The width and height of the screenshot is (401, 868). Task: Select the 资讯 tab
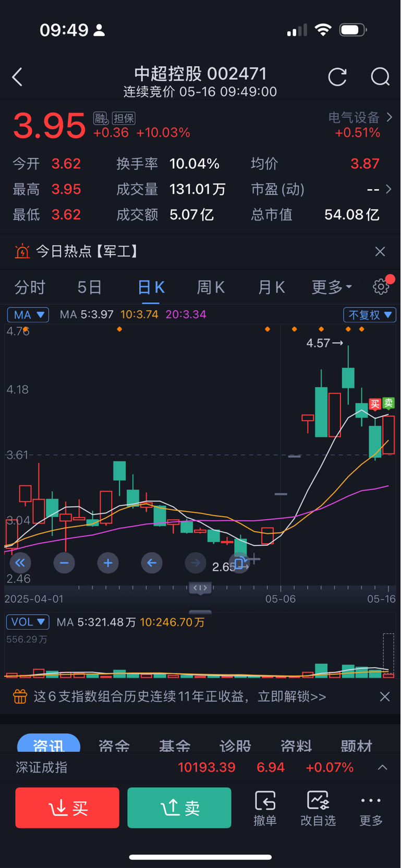[x=48, y=743]
